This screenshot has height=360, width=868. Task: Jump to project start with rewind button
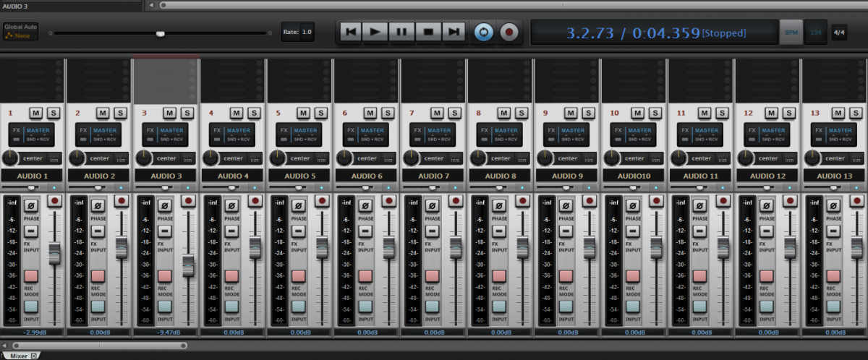(x=350, y=32)
